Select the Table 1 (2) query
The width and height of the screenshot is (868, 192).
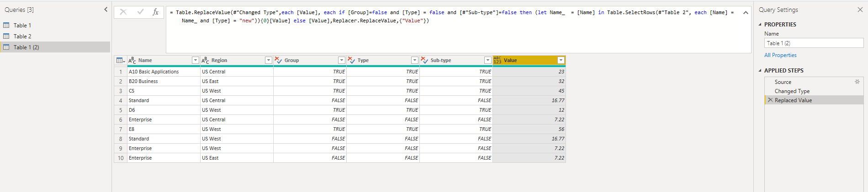[x=55, y=47]
